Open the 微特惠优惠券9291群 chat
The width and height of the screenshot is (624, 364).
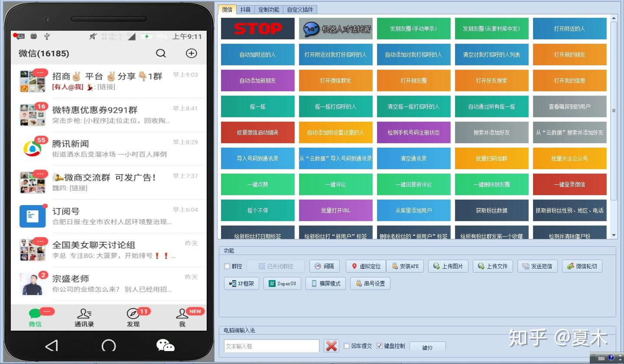pos(109,115)
